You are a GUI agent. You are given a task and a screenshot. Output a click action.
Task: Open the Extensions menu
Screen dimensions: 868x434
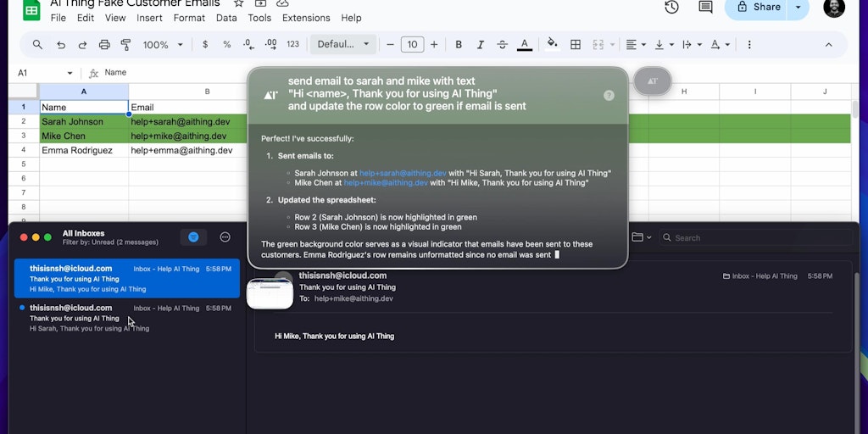tap(307, 18)
